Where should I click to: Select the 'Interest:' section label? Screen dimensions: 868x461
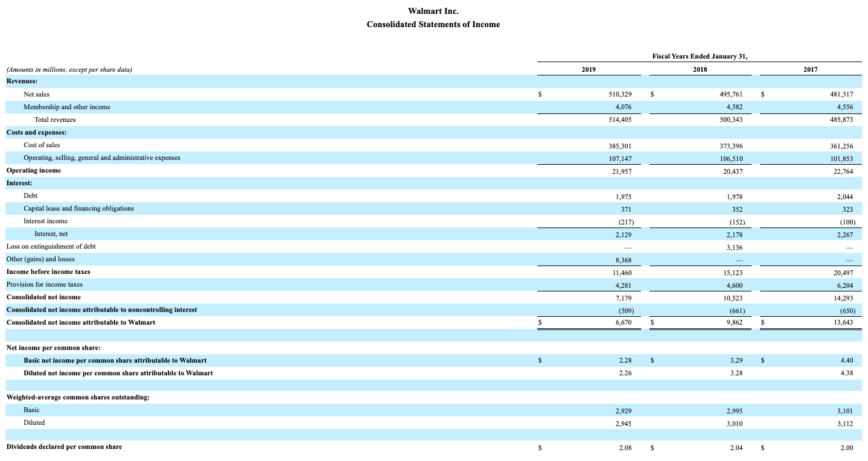19,183
